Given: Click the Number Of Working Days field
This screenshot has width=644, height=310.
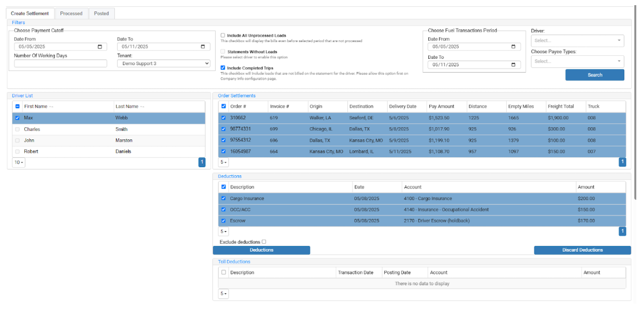Looking at the screenshot, I should 61,63.
